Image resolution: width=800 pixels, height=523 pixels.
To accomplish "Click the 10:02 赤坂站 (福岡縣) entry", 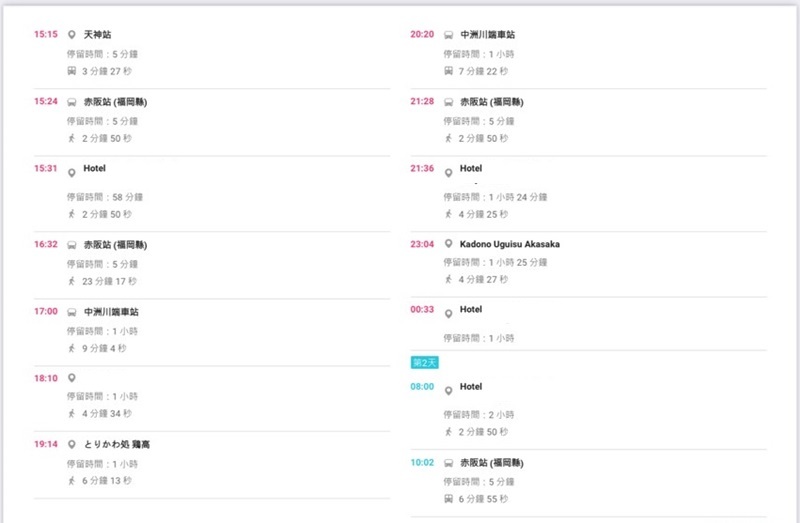I will coord(492,463).
